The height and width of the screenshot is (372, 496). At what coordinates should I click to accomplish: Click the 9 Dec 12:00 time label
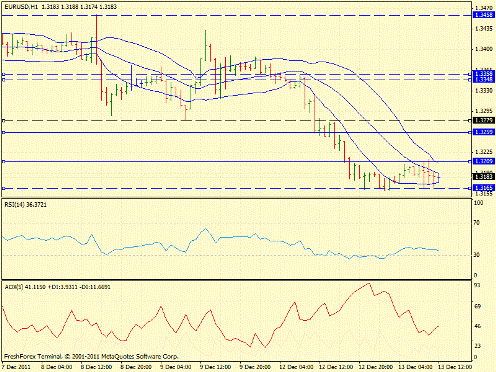pos(216,367)
